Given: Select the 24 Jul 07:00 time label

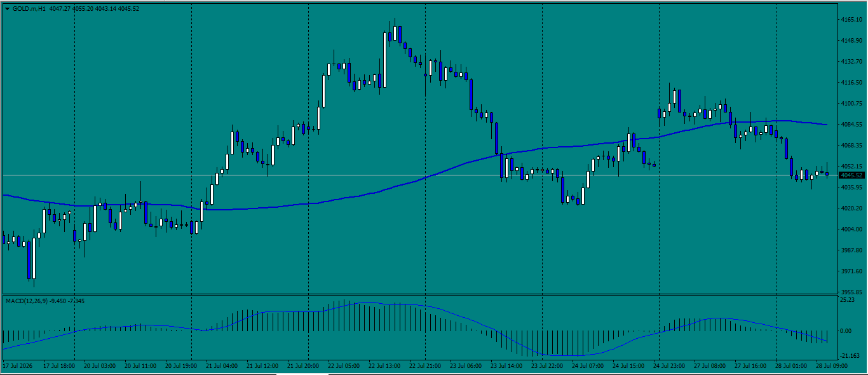Looking at the screenshot, I should (588, 366).
